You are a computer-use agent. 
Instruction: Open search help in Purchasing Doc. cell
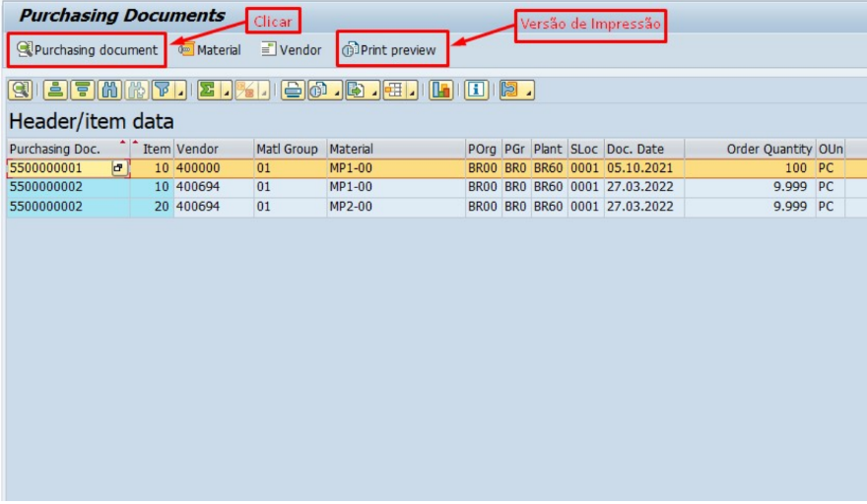point(118,168)
